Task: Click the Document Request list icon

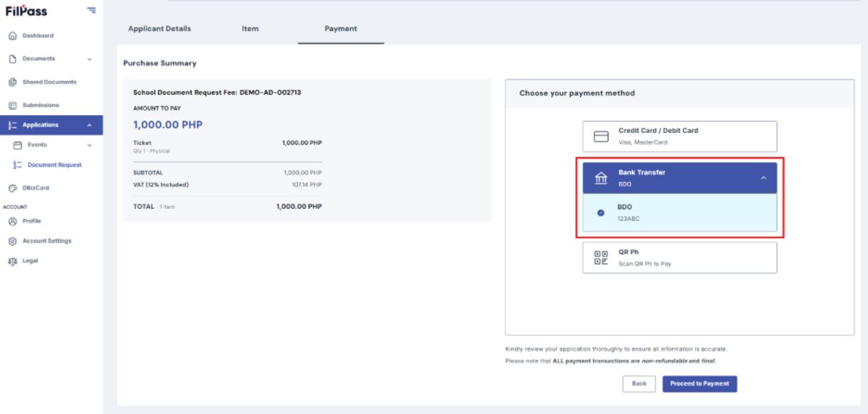Action: pos(18,165)
